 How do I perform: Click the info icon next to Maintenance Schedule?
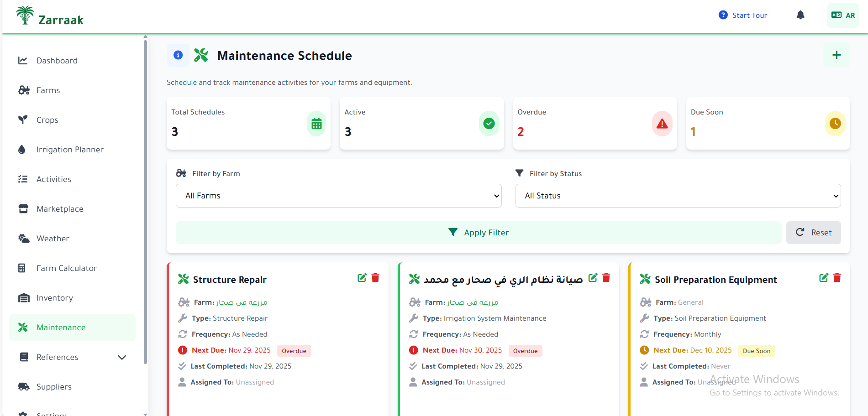[x=178, y=55]
